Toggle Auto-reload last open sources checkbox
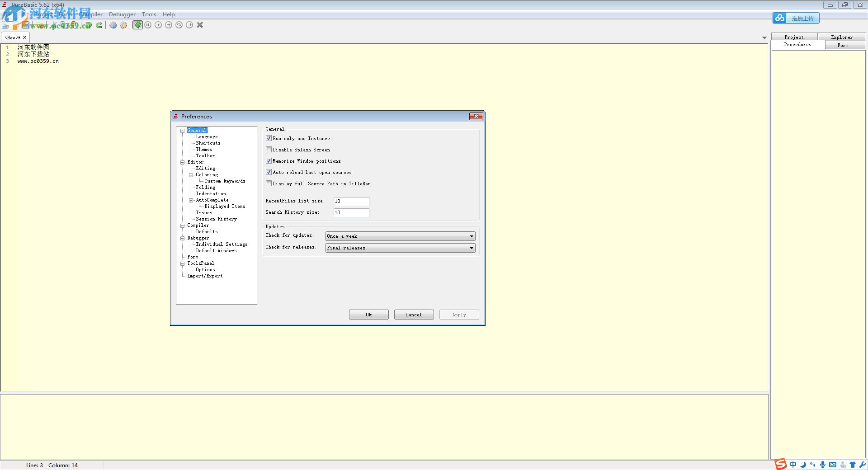 click(269, 172)
